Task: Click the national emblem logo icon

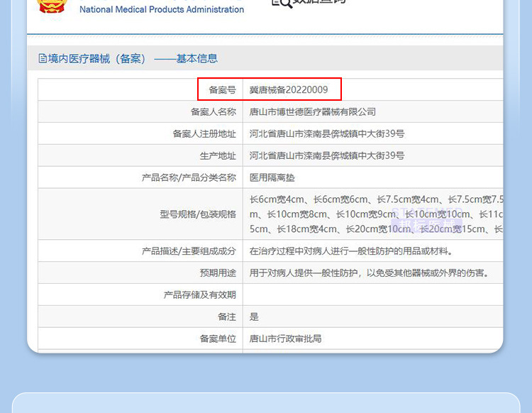Action: tap(52, 6)
